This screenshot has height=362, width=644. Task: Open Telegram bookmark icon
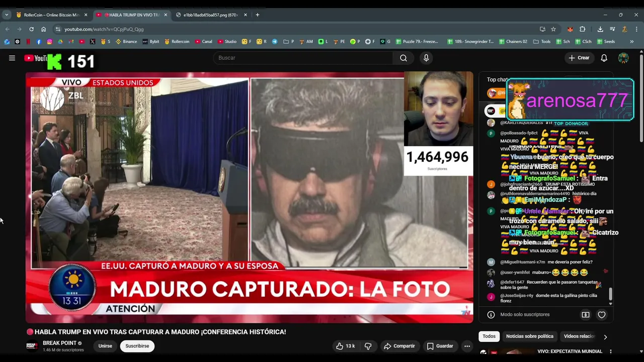point(275,42)
